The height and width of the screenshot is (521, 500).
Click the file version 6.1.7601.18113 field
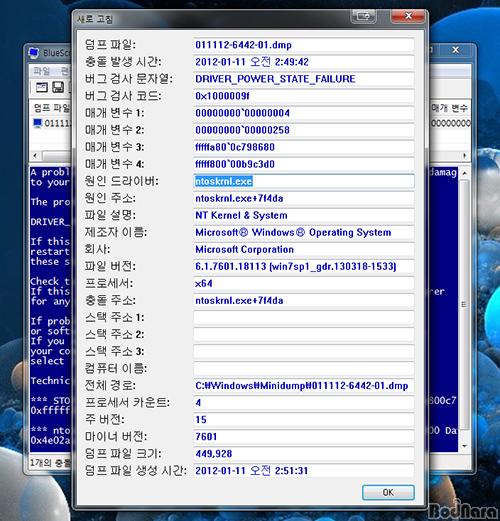tap(304, 266)
